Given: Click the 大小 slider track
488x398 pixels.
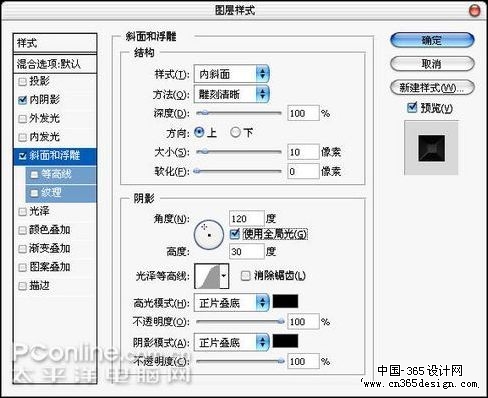Looking at the screenshot, I should click(239, 152).
